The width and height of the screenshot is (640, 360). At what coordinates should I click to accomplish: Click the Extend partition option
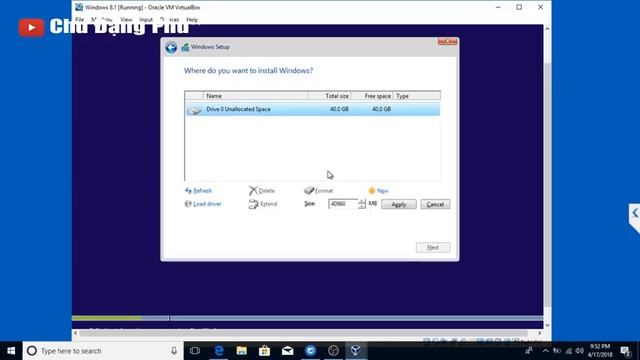(x=263, y=204)
